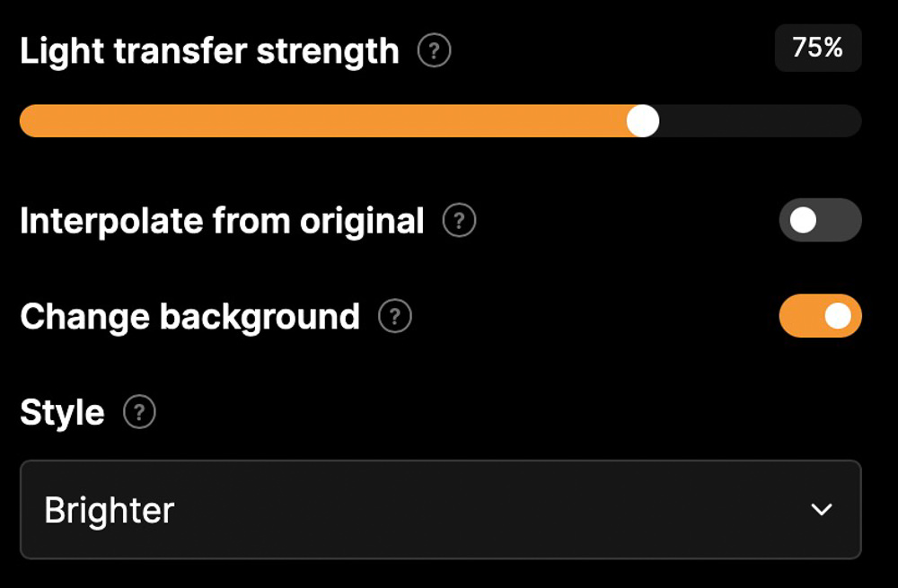Open help tooltip for Light transfer strength
Screen dimensions: 898x588
434,50
